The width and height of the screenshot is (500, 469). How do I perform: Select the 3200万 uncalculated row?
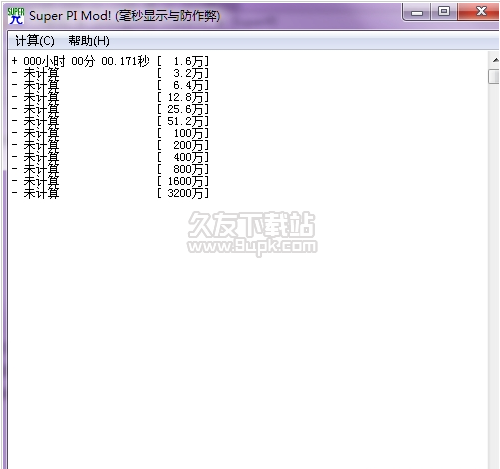click(x=110, y=193)
